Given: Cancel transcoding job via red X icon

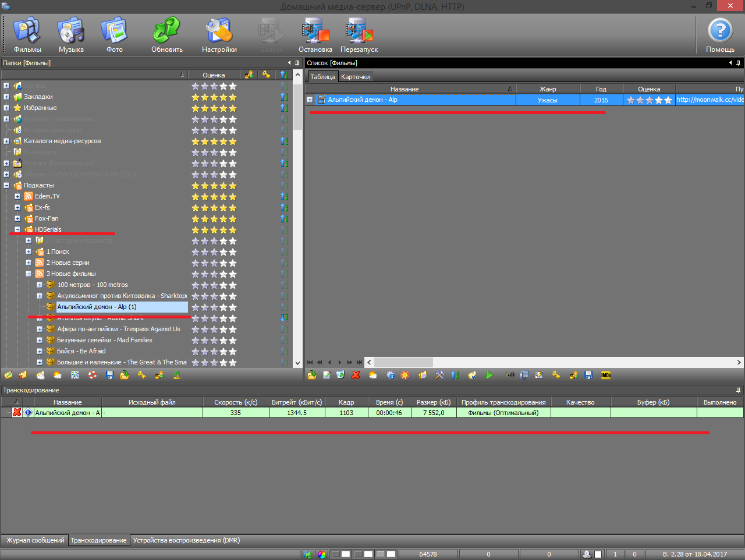Looking at the screenshot, I should point(17,413).
